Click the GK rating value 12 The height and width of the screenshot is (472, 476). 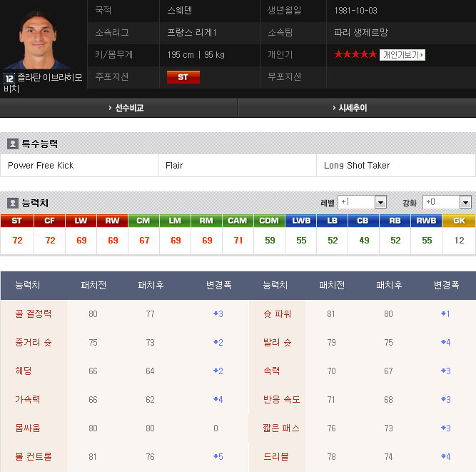click(x=460, y=241)
